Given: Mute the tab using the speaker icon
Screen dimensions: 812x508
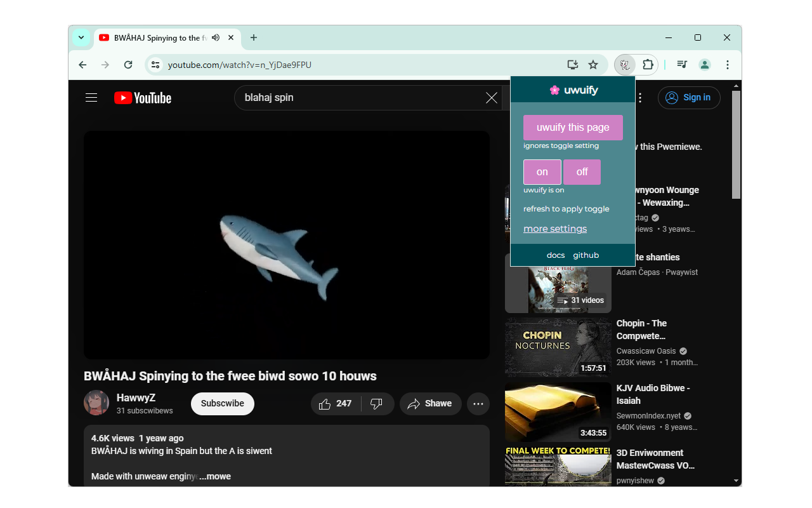Looking at the screenshot, I should [216, 37].
